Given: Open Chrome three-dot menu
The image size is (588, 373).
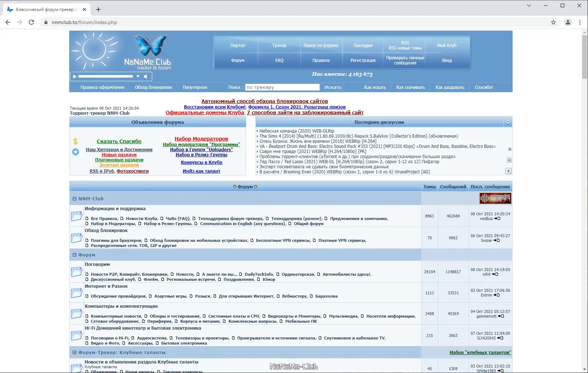Looking at the screenshot, I should tap(580, 22).
